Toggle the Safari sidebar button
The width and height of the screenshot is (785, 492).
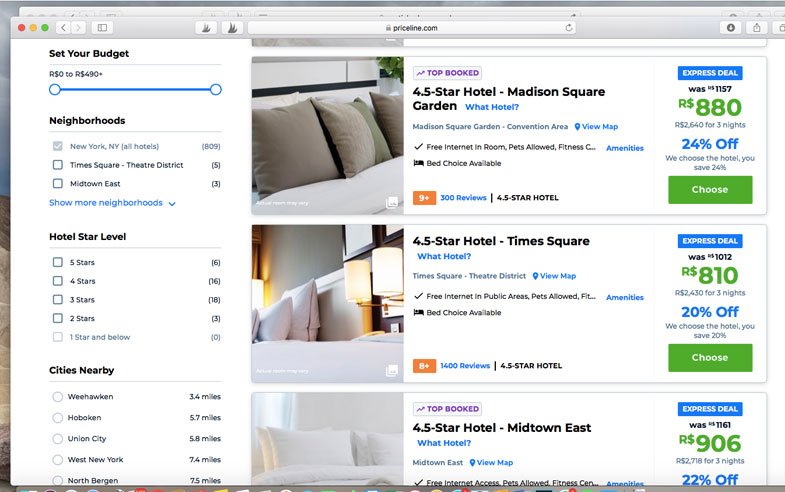pos(102,28)
